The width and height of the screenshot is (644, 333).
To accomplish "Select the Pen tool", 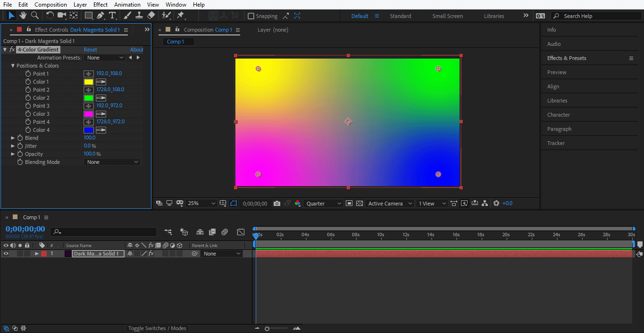I will [x=100, y=16].
